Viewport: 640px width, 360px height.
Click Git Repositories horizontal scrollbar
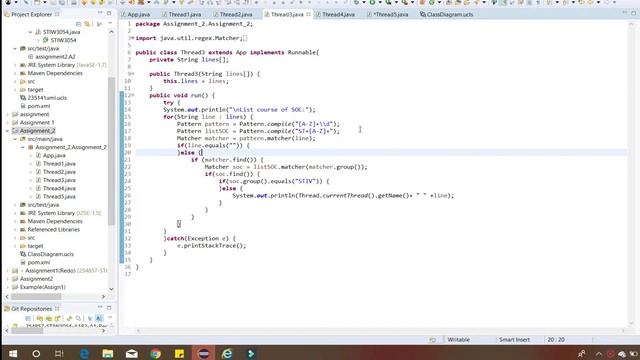pos(27,331)
